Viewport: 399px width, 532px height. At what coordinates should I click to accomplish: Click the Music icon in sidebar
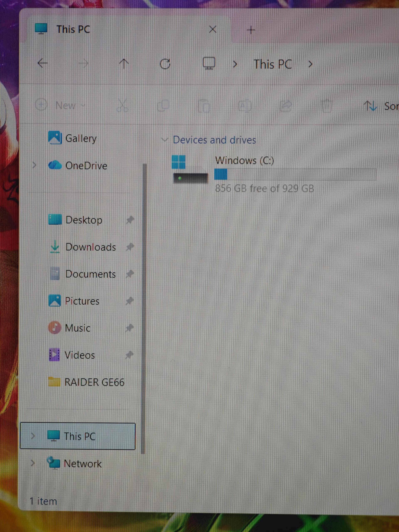click(55, 328)
